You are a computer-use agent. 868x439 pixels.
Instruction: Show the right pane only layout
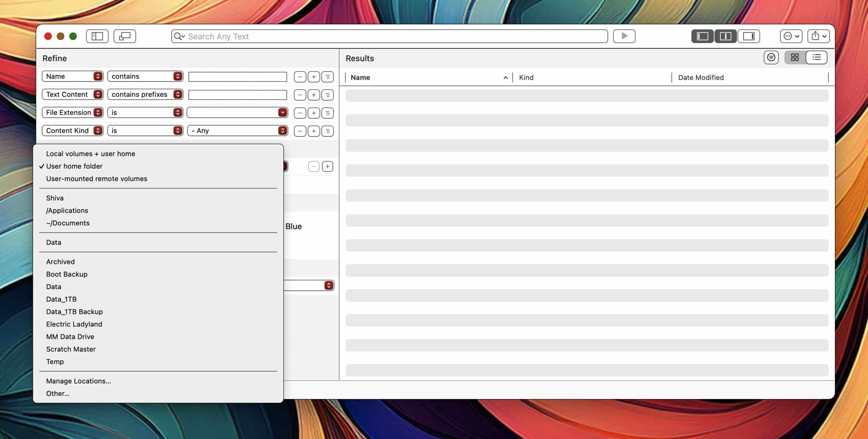748,36
